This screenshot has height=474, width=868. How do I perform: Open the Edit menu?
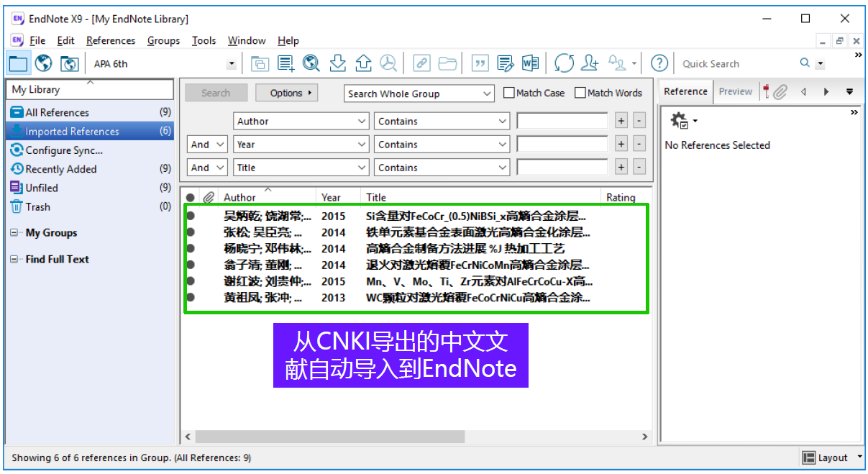(x=65, y=41)
